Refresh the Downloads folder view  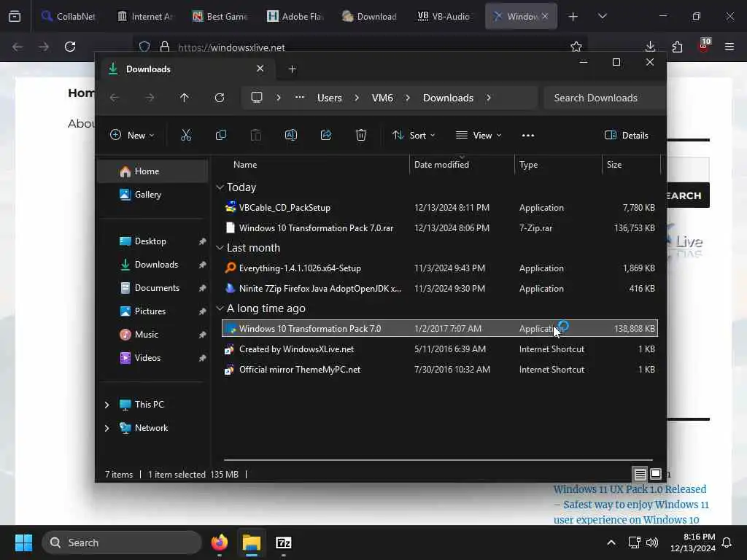219,98
